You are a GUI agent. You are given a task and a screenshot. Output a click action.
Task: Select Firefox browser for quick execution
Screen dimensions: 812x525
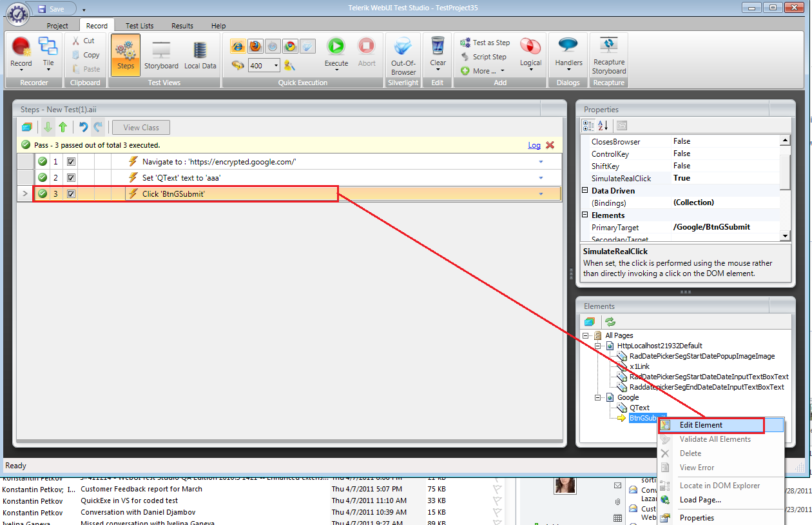tap(256, 46)
